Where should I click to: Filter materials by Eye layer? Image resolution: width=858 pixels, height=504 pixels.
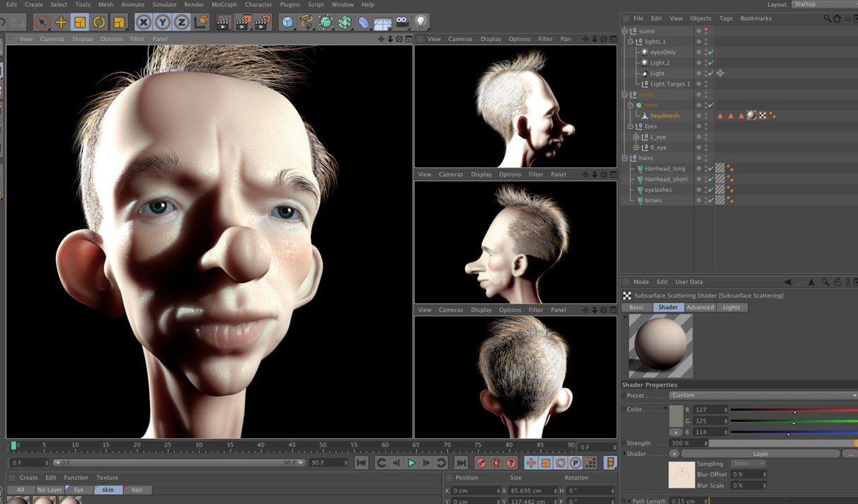[79, 490]
